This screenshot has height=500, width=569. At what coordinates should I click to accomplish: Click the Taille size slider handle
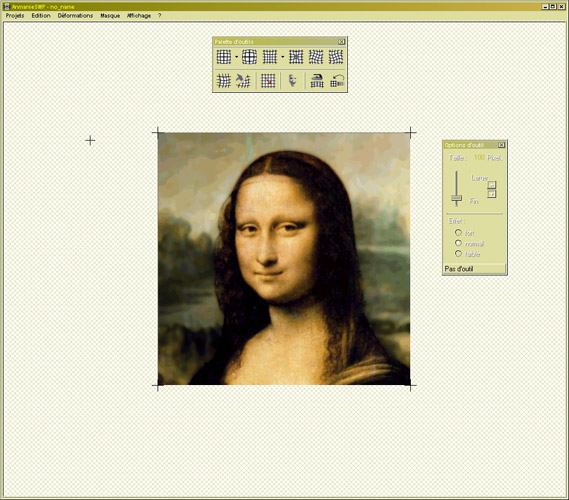pos(457,198)
